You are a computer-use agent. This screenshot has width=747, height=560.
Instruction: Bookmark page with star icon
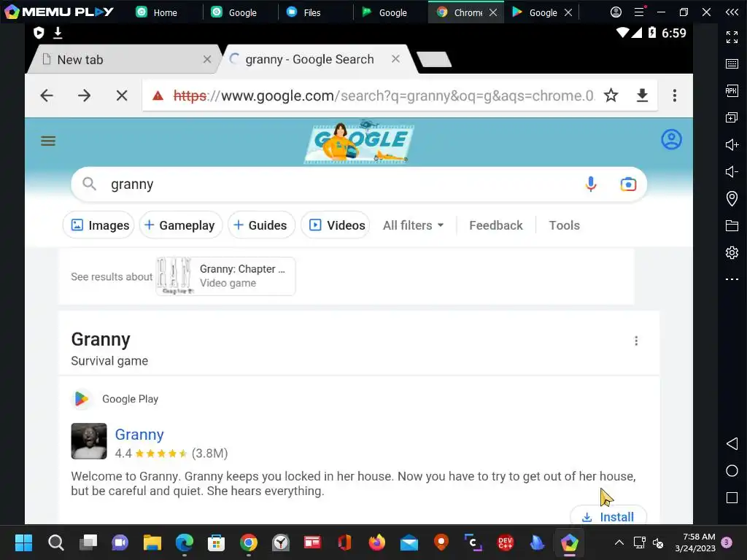pyautogui.click(x=611, y=96)
